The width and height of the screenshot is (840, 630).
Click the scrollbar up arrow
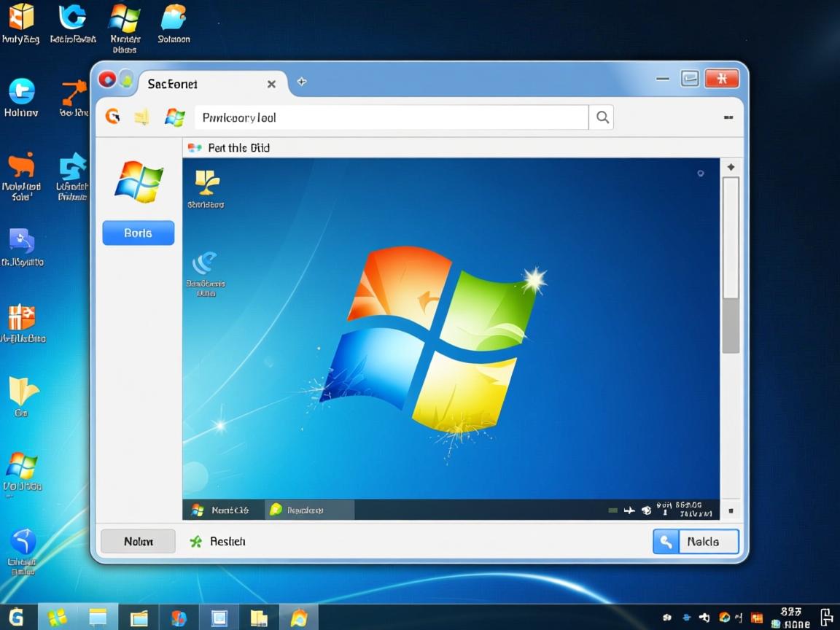point(731,167)
